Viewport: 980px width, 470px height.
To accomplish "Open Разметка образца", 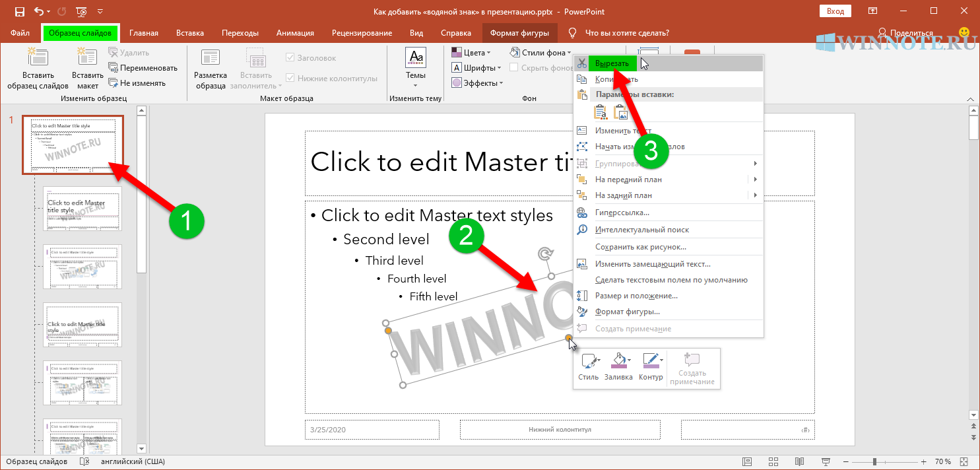I will (x=211, y=69).
